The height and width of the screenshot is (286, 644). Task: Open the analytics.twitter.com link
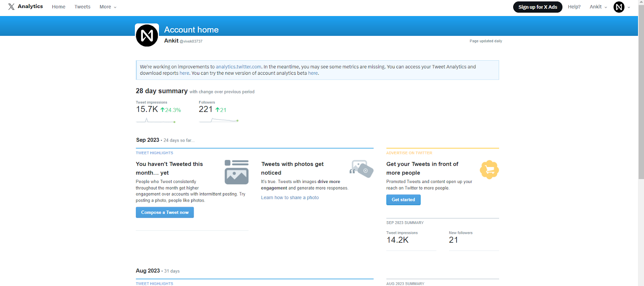point(239,67)
